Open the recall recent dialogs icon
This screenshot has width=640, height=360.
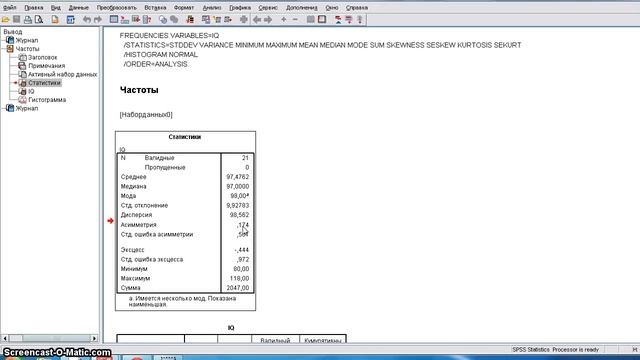coord(70,19)
